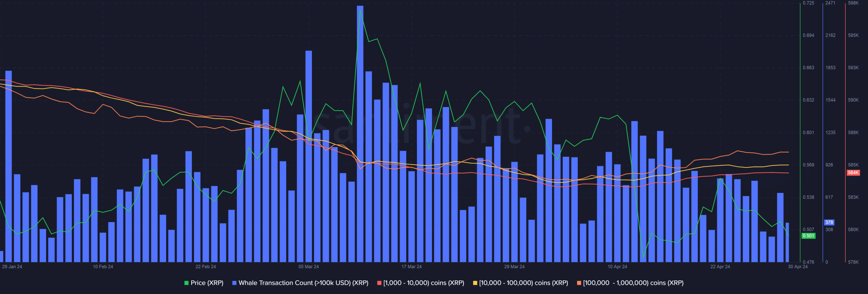Screen dimensions: 868x294
Task: Click the 617 whale axis value
Action: pos(829,197)
